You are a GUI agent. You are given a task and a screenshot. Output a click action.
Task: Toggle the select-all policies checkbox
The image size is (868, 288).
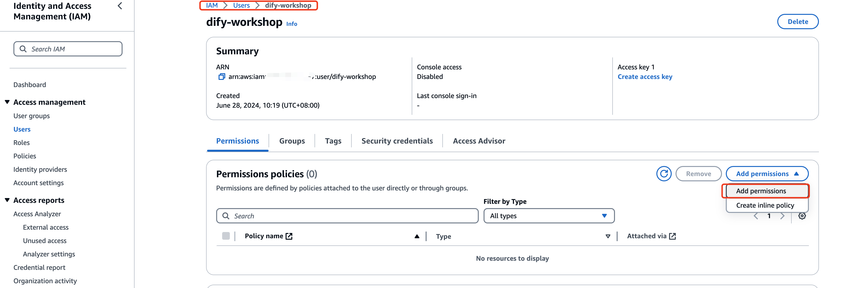(226, 236)
